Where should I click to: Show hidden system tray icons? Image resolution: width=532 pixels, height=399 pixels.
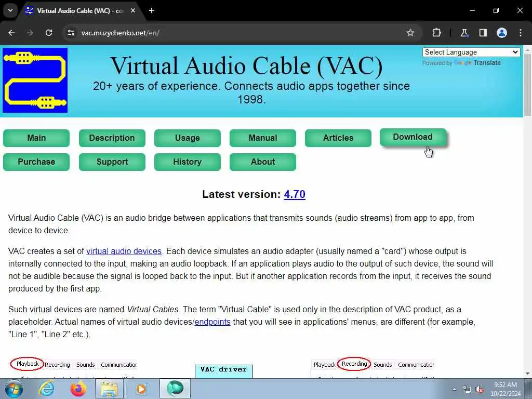pyautogui.click(x=454, y=389)
